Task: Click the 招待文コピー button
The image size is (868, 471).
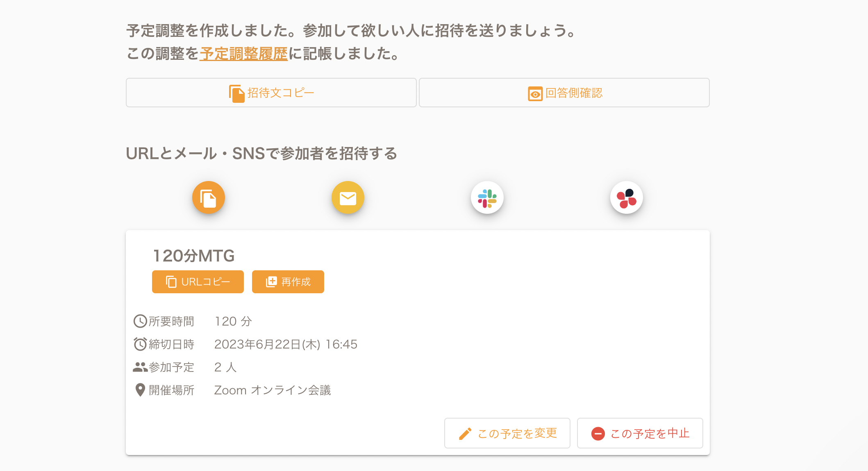Action: 271,93
